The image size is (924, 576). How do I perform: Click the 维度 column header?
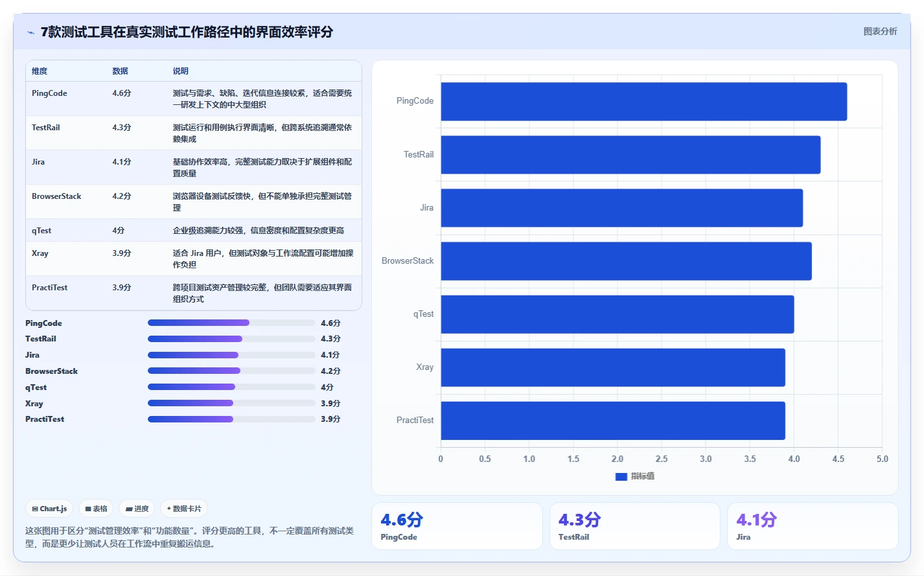coord(40,71)
